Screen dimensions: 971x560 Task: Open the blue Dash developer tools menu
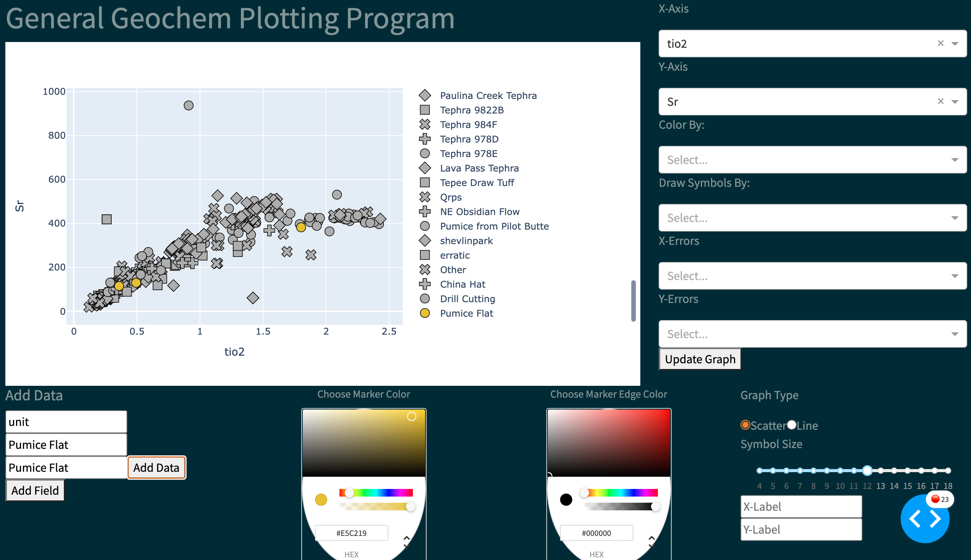tap(925, 518)
